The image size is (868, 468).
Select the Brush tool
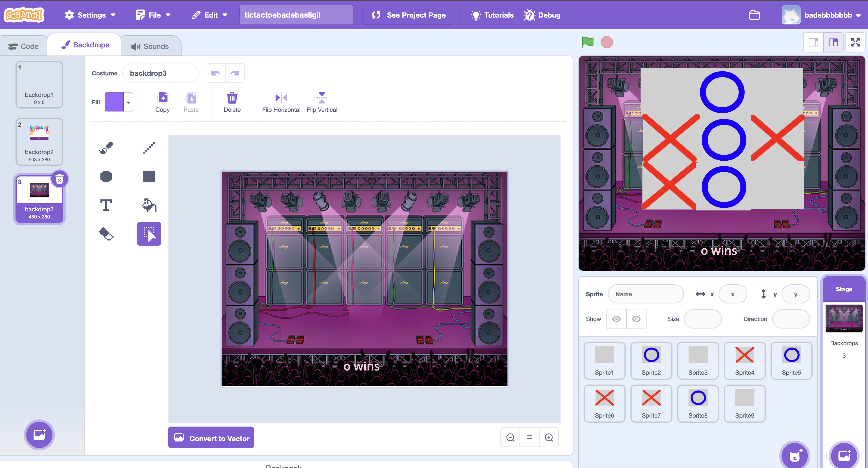tap(106, 148)
